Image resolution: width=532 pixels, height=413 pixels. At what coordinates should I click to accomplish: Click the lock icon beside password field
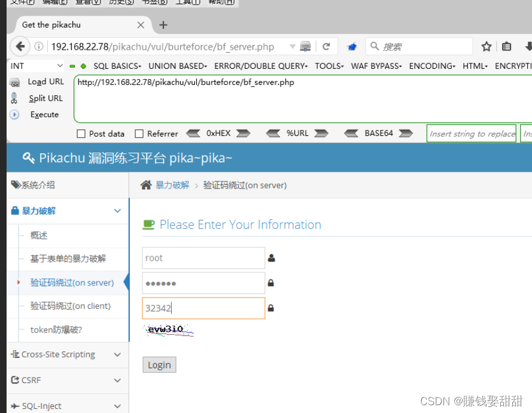pos(270,283)
